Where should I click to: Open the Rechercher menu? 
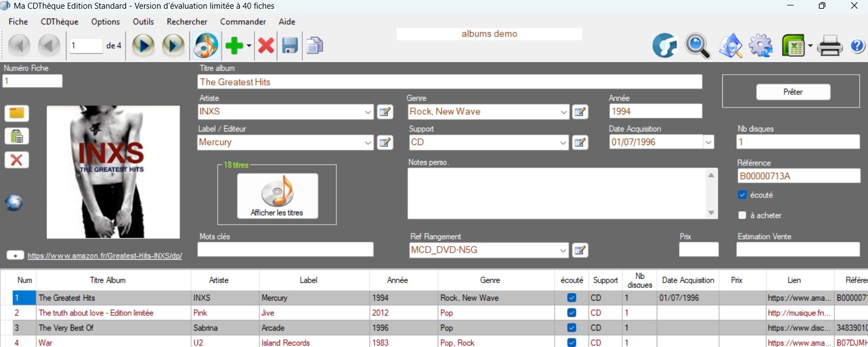point(187,22)
